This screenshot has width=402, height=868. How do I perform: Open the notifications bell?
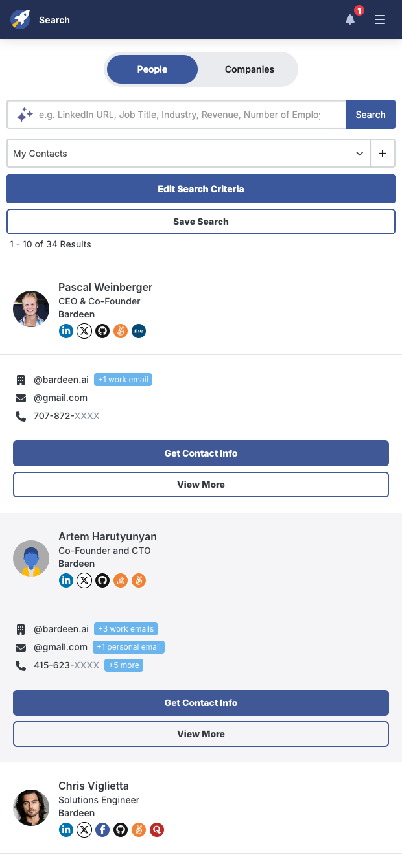[x=350, y=20]
